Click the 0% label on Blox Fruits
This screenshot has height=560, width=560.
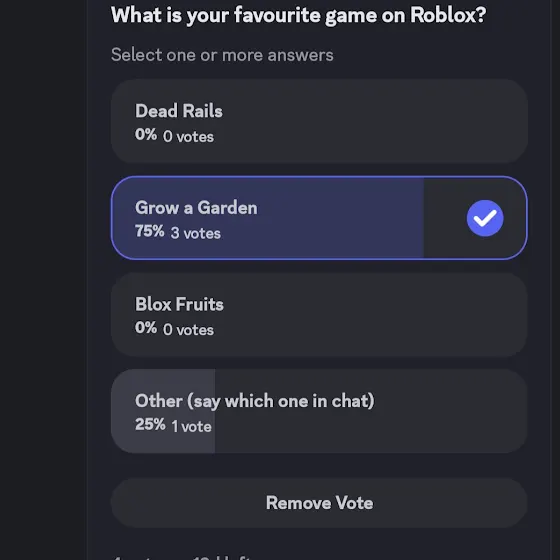click(146, 328)
